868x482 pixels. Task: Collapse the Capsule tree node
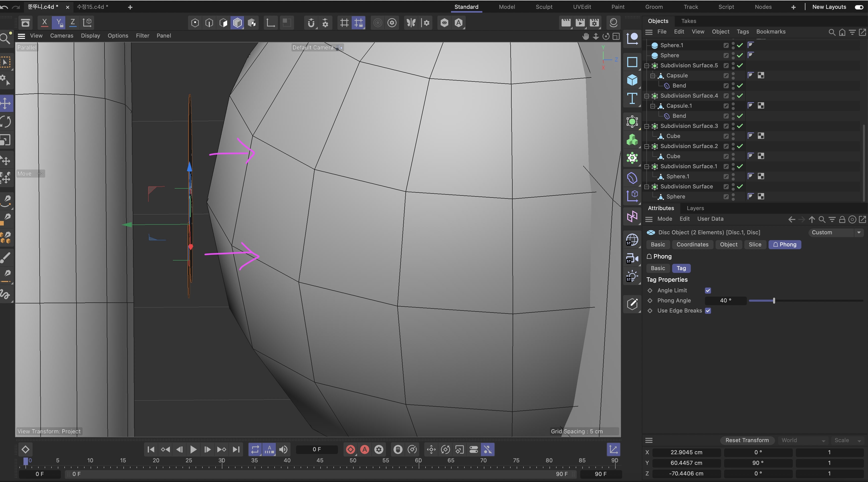(x=653, y=76)
